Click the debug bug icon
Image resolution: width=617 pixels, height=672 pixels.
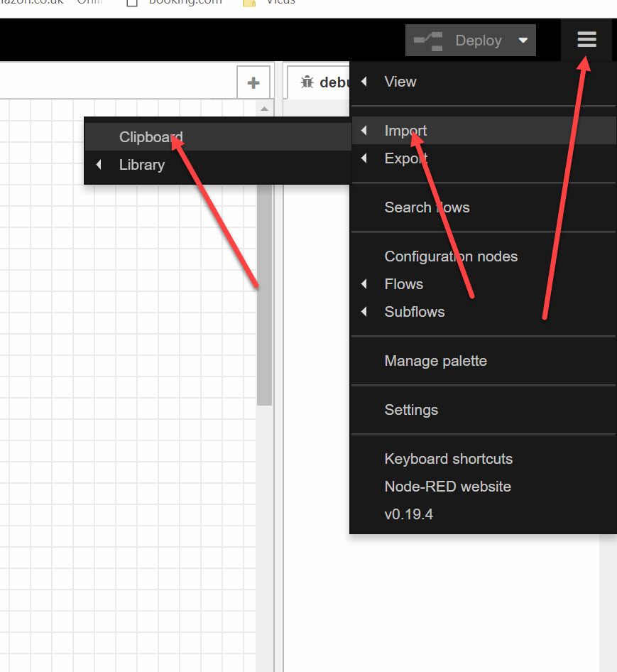point(307,82)
